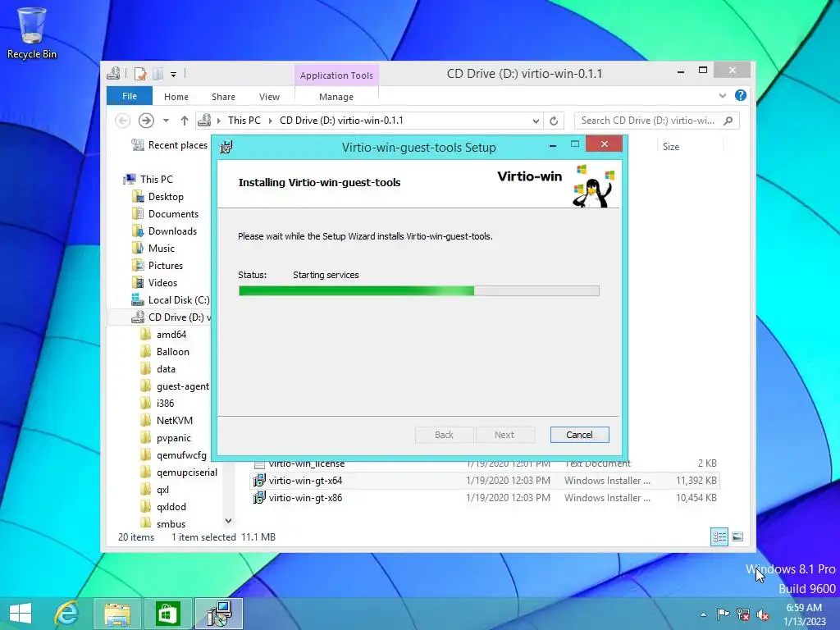Screen dimensions: 840x630
Task: Cancel the Virtio-win-guest-tools installation
Action: pyautogui.click(x=580, y=435)
